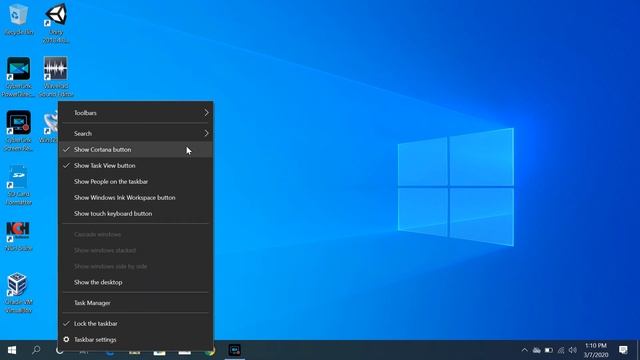The image size is (640, 360).
Task: Enable Show touch keyboard button
Action: click(x=136, y=213)
